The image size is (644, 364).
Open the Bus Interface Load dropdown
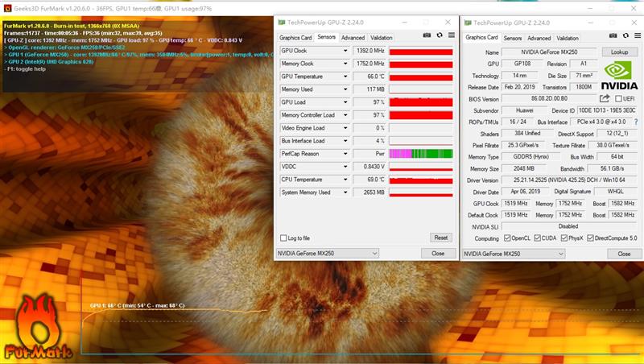point(345,140)
